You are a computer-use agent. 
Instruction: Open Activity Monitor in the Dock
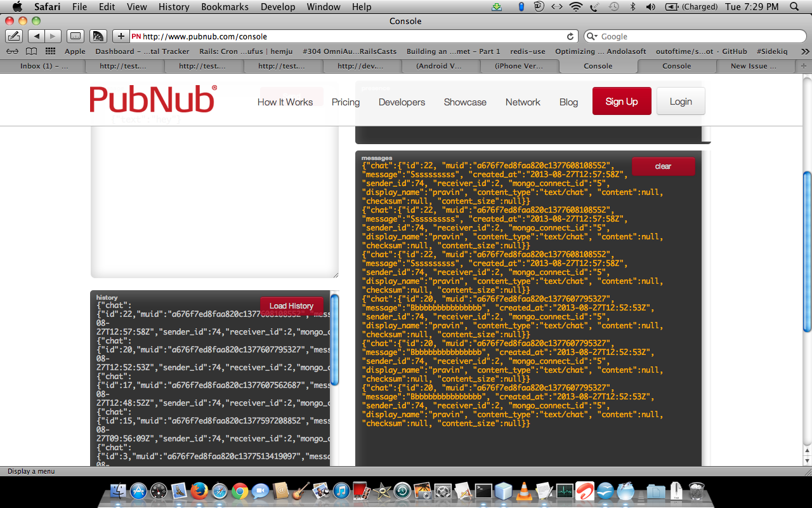pos(565,491)
